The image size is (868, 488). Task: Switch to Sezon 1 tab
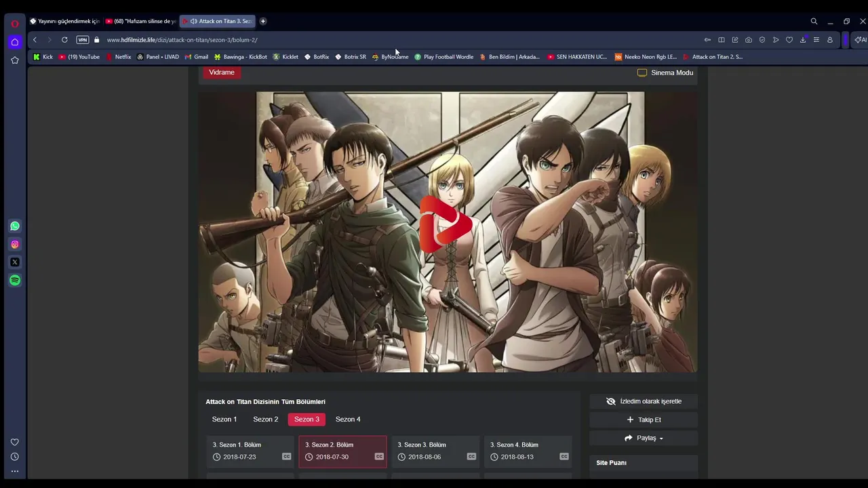click(224, 420)
